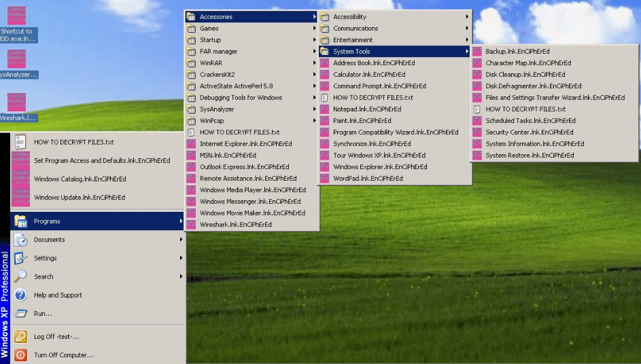Expand the WinPcap submenu arrow
Image resolution: width=641 pixels, height=364 pixels.
pyautogui.click(x=314, y=121)
